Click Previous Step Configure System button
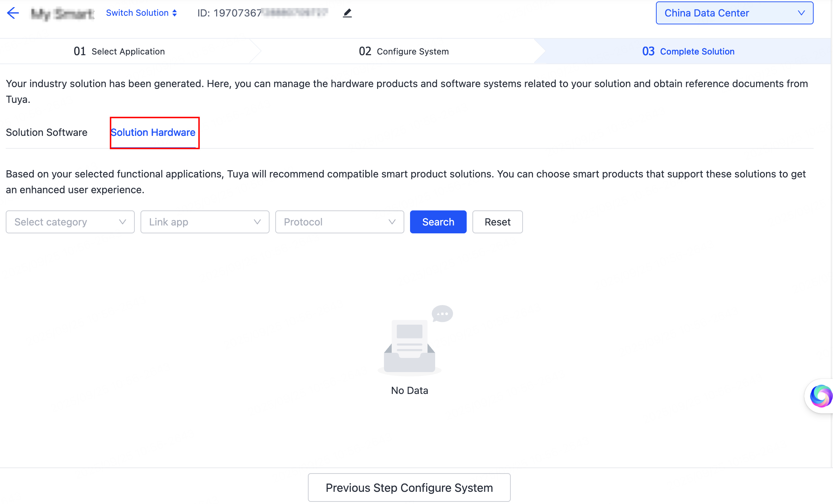The height and width of the screenshot is (504, 833). pyautogui.click(x=409, y=488)
